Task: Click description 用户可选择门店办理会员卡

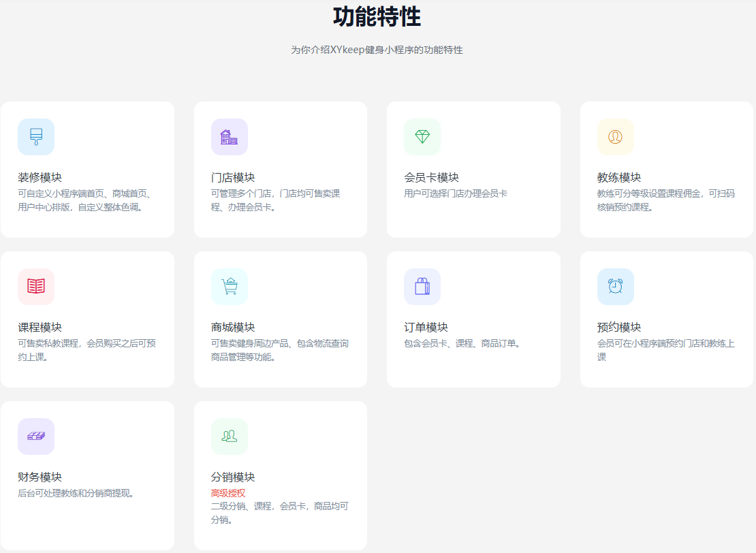Action: coord(456,193)
